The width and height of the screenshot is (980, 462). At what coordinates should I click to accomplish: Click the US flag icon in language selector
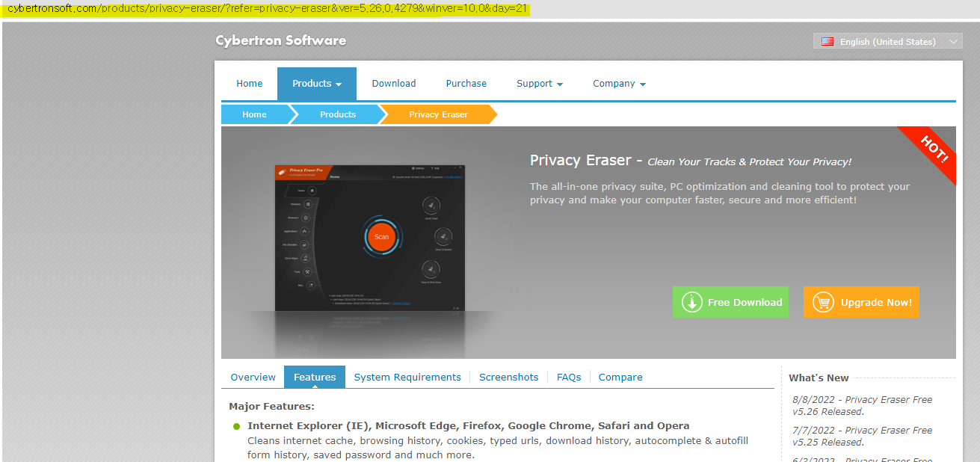click(828, 42)
